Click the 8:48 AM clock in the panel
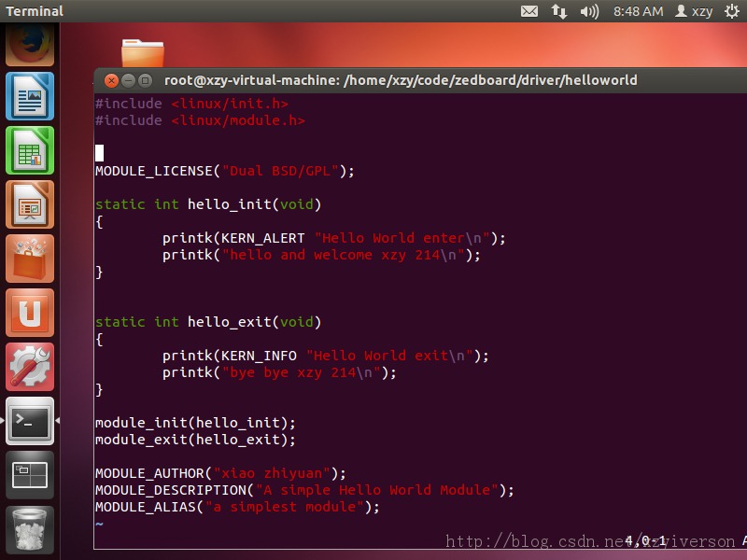The height and width of the screenshot is (560, 747). click(x=638, y=11)
